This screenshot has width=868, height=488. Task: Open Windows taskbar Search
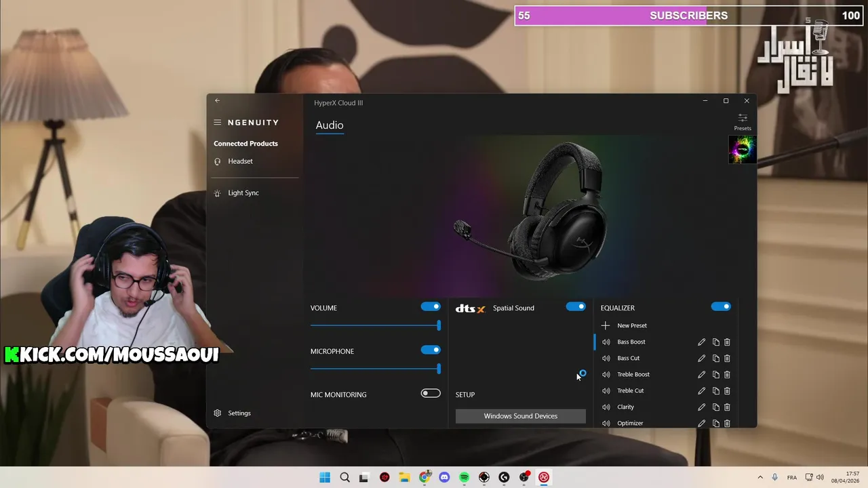click(x=344, y=477)
